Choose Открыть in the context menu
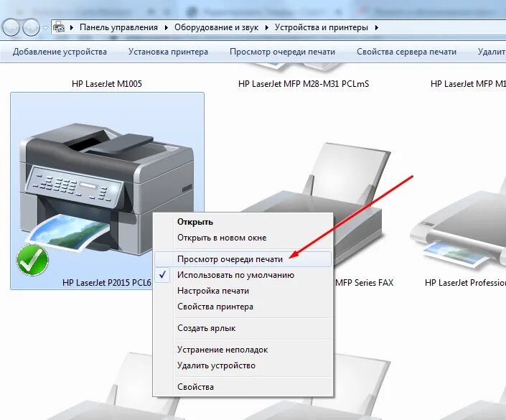Image resolution: width=506 pixels, height=420 pixels. [243, 222]
